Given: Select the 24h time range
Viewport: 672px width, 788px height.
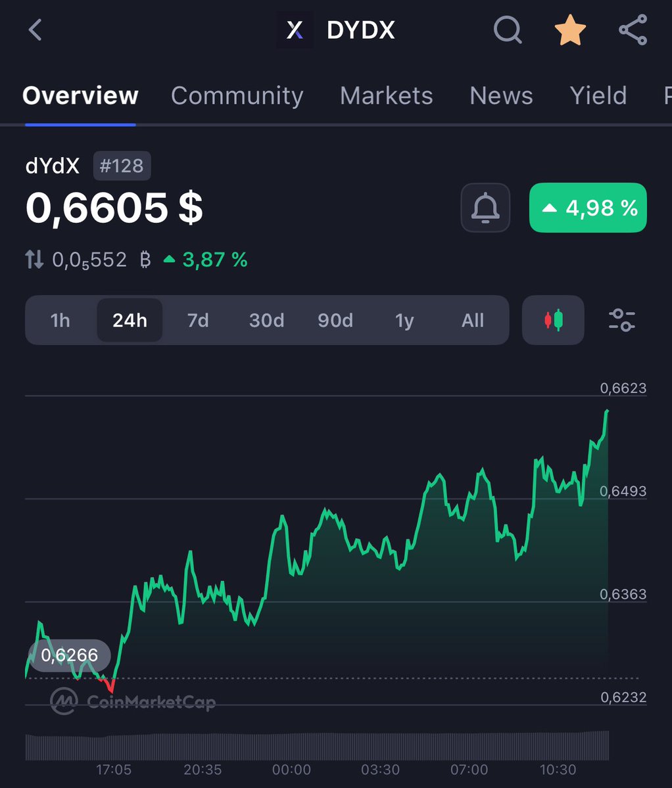Looking at the screenshot, I should click(130, 320).
